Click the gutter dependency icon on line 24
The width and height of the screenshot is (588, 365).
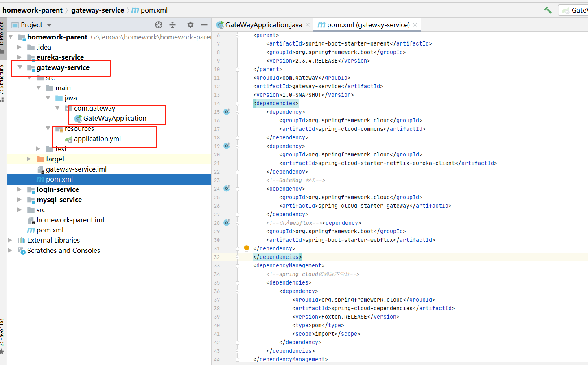point(227,188)
